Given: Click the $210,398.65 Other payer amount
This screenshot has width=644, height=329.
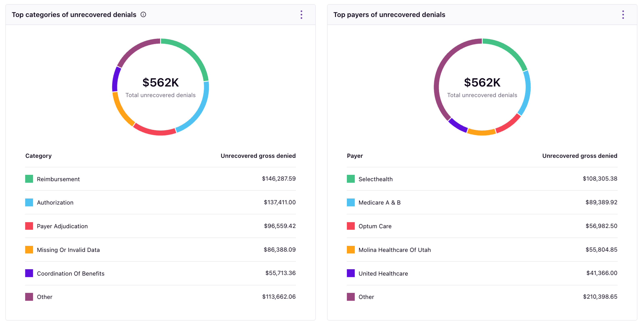Looking at the screenshot, I should click(600, 297).
